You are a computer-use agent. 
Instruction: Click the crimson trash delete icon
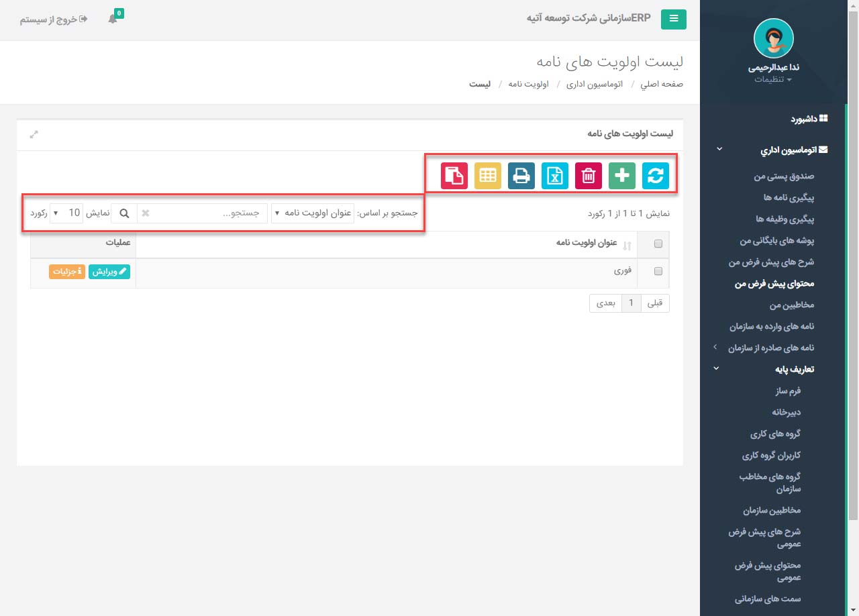tap(589, 176)
